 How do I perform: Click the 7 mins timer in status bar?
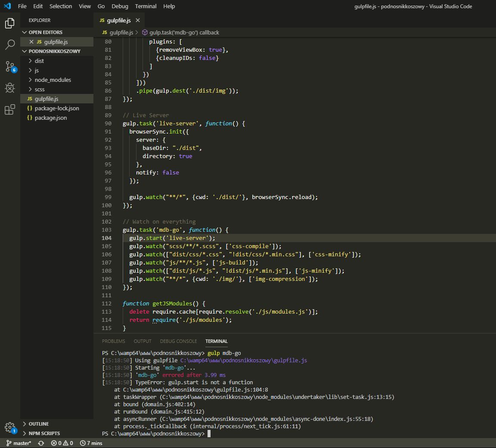pos(91,443)
